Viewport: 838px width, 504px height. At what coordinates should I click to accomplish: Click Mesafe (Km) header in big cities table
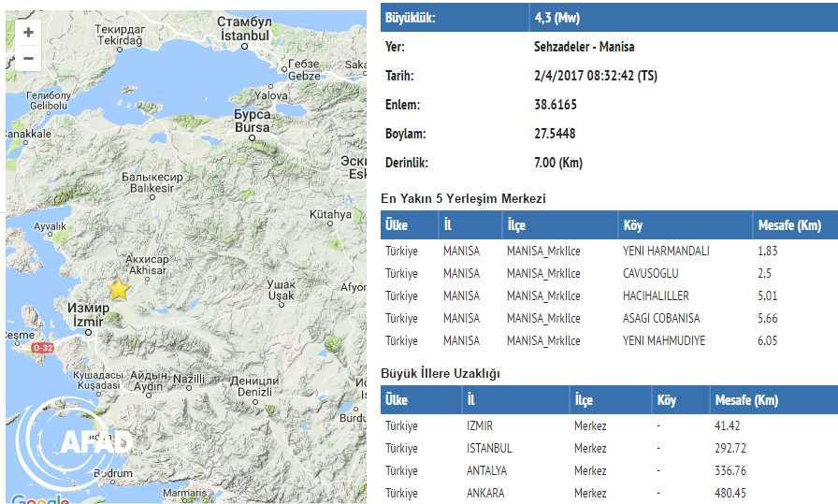point(745,400)
